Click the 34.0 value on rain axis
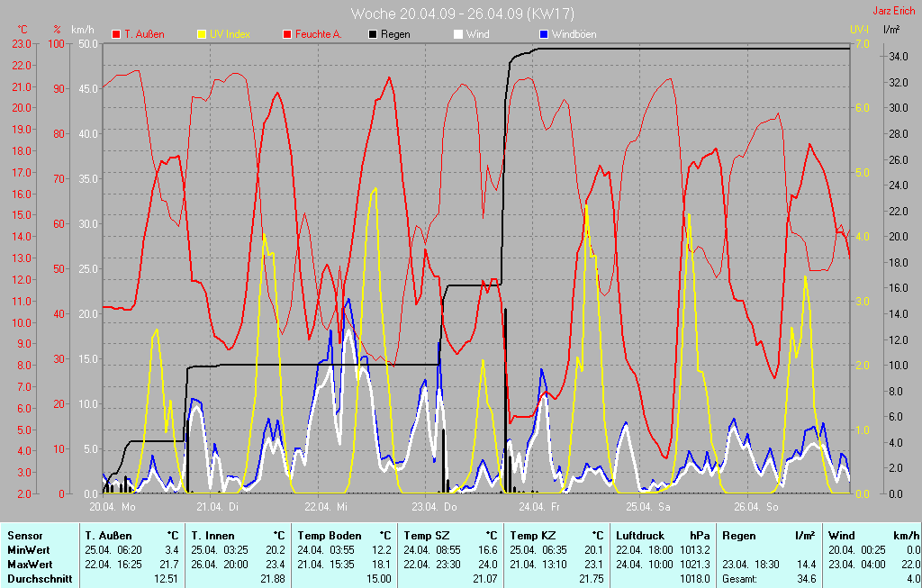Viewport: 922px width, 588px height. tap(899, 57)
